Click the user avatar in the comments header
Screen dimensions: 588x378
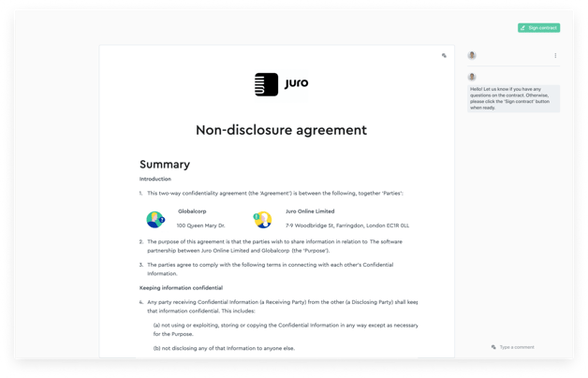tap(472, 56)
